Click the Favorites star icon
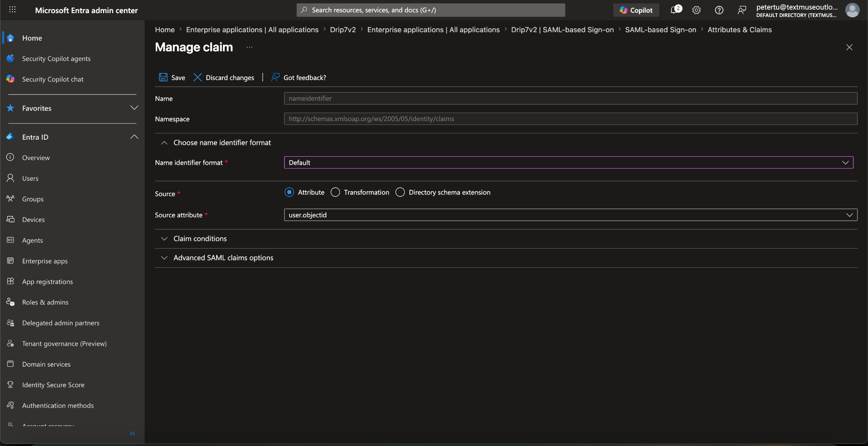 tap(11, 108)
